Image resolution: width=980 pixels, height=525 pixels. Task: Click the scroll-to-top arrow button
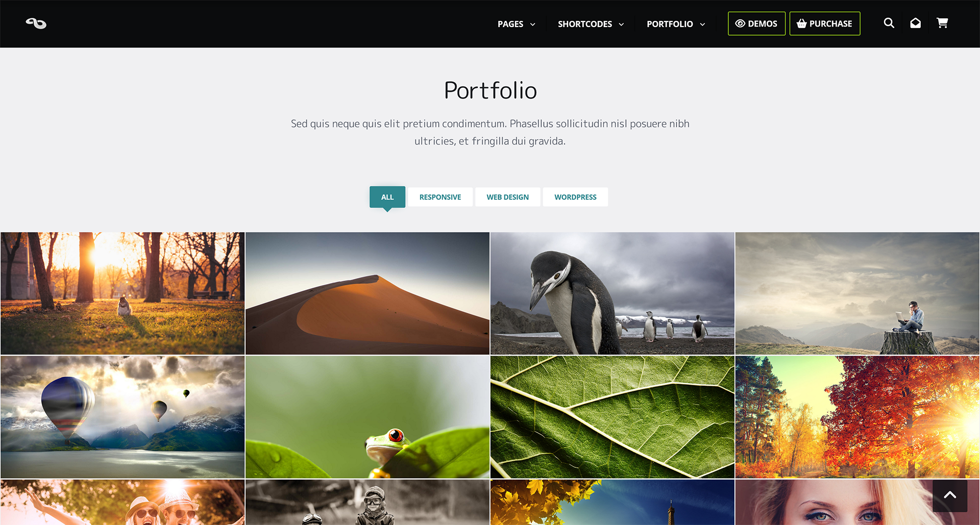pyautogui.click(x=950, y=495)
